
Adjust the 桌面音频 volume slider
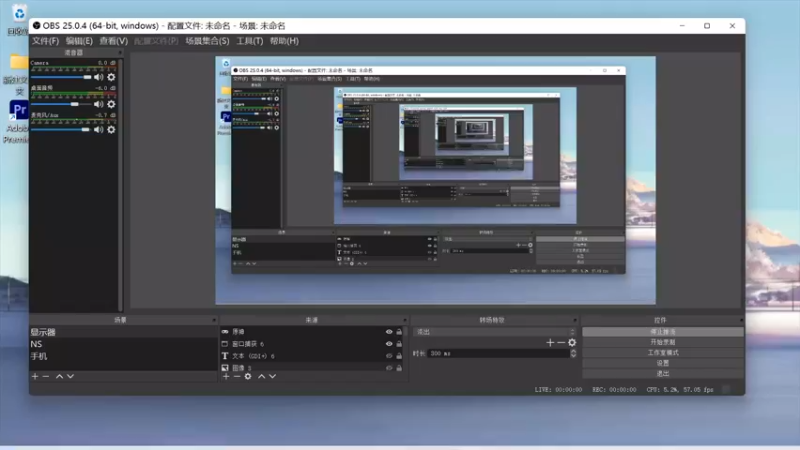point(61,104)
